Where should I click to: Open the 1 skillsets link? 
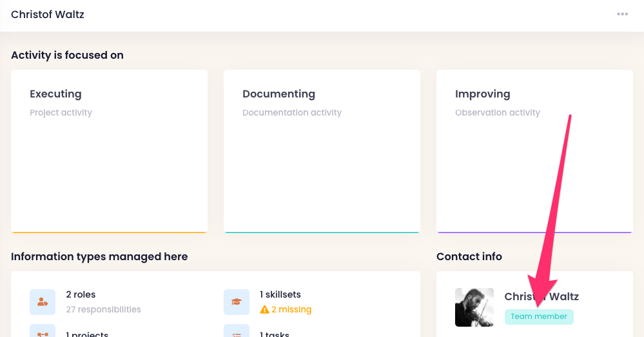[280, 294]
